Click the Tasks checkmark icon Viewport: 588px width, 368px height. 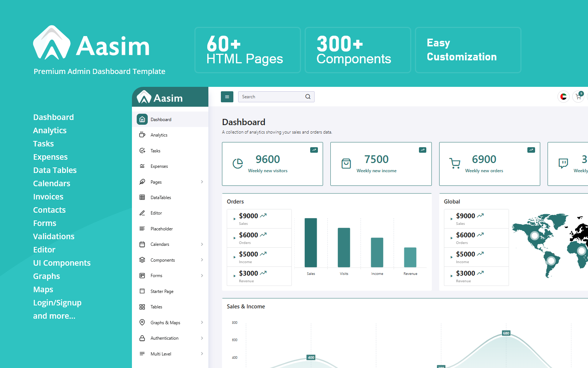click(x=142, y=151)
